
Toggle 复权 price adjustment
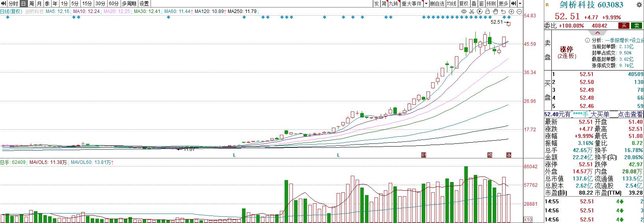coord(464,4)
